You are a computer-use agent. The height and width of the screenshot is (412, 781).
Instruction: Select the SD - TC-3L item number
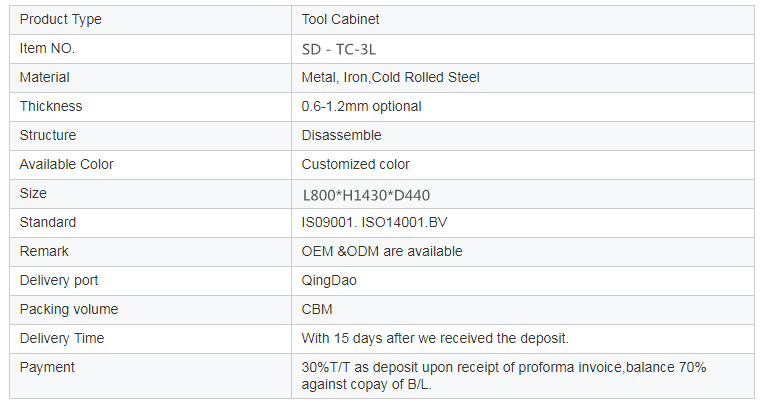[339, 49]
